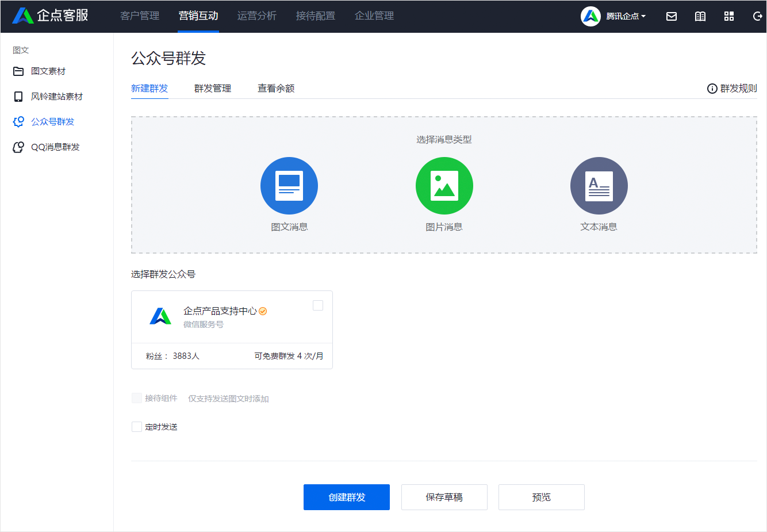
Task: Click the 创建群发 button
Action: point(347,497)
